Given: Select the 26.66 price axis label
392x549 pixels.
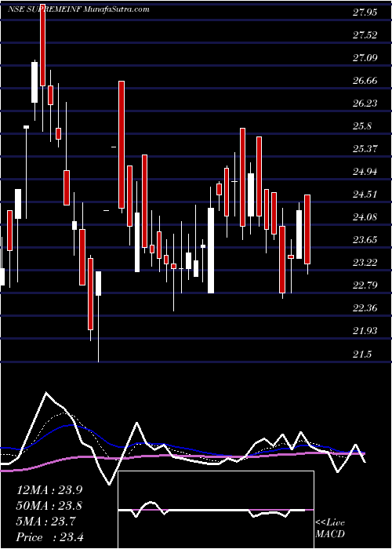Looking at the screenshot, I should pos(365,81).
